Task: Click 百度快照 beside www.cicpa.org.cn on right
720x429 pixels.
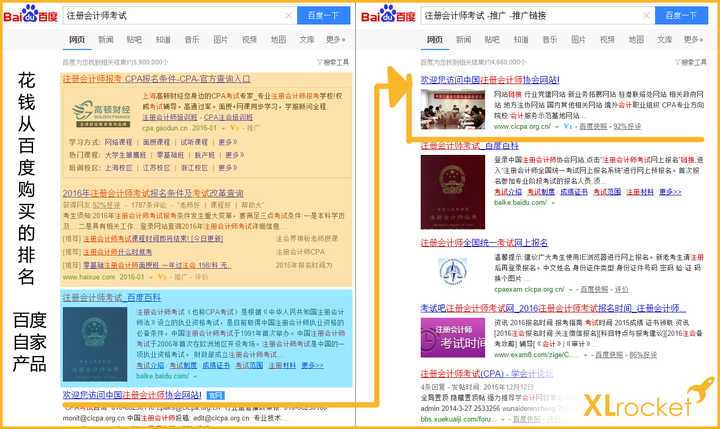Action: [593, 127]
